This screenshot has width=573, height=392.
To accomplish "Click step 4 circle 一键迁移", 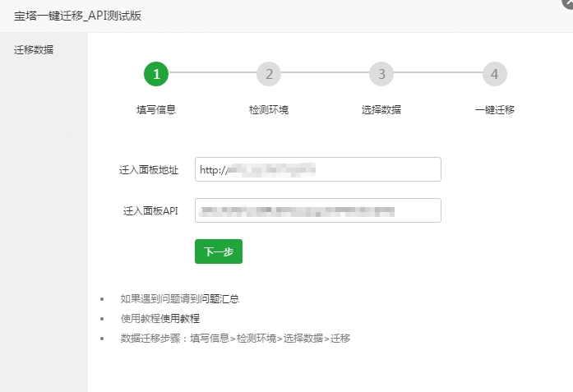I will (494, 74).
